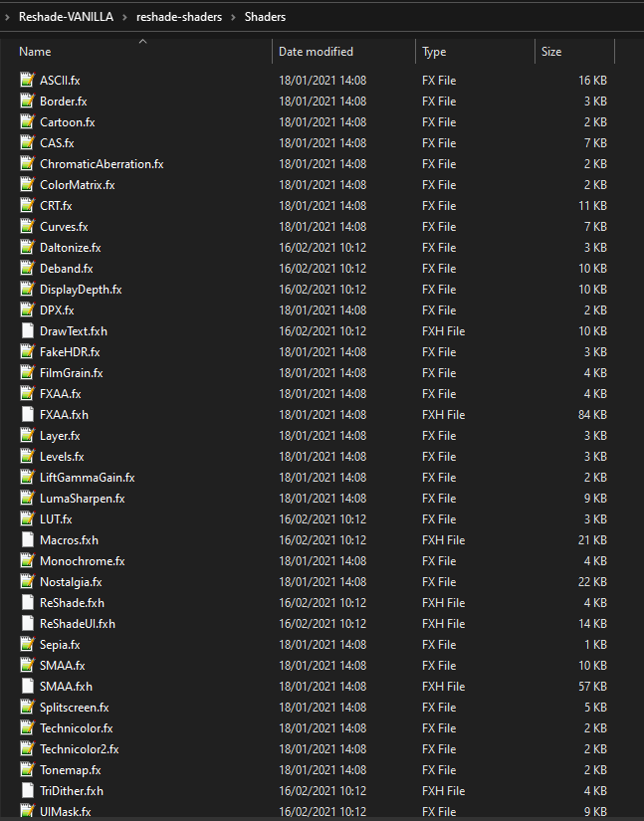
Task: Click the Daltonize.fx file icon
Action: tap(27, 247)
